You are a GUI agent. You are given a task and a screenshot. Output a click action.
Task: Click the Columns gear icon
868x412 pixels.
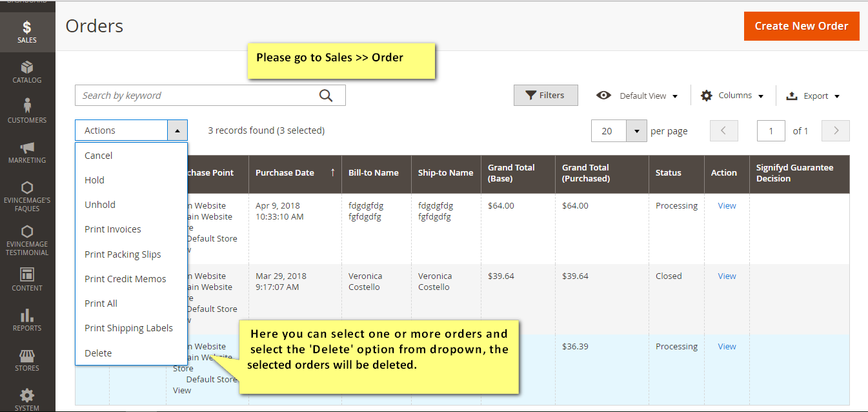[707, 96]
